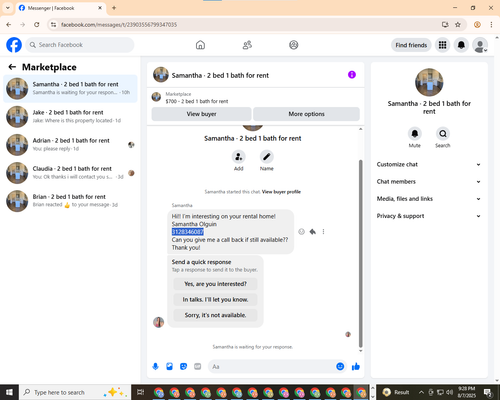500x400 pixels.
Task: Open the Friends icon in top navigation
Action: tap(247, 45)
